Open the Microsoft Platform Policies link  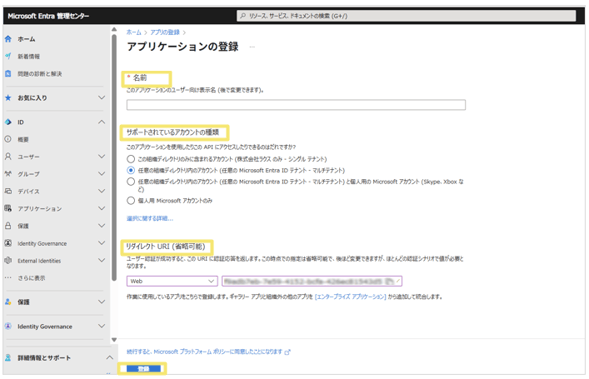[204, 352]
